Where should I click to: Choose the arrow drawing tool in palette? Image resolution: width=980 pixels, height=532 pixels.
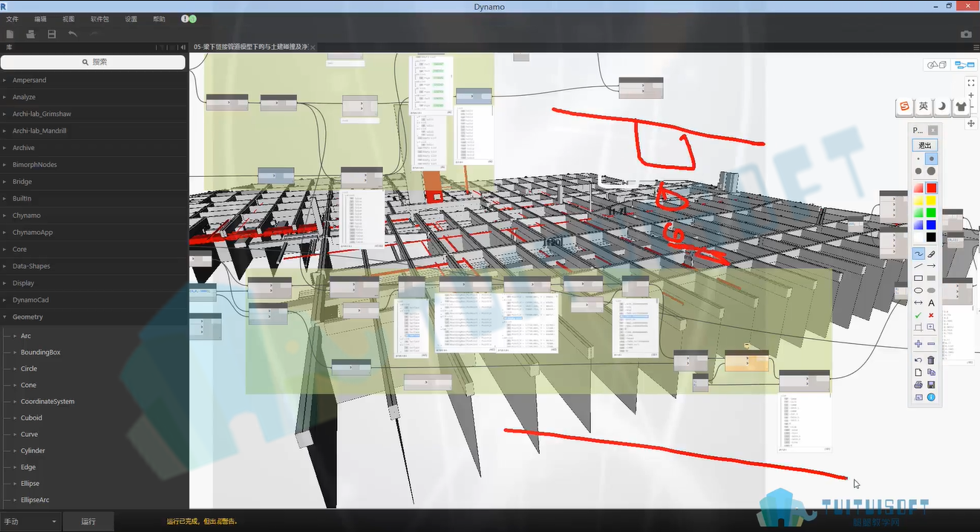click(x=931, y=266)
